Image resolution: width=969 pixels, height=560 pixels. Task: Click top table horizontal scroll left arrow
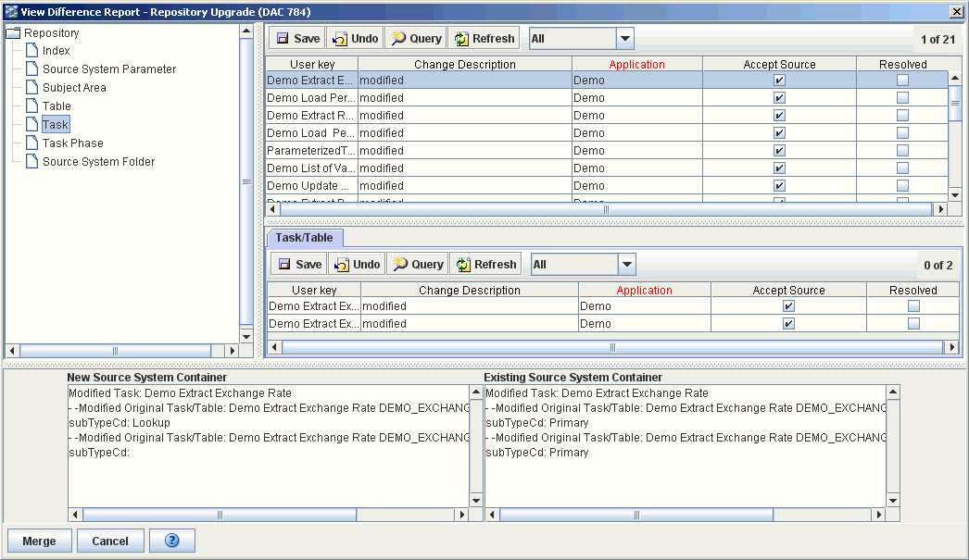[272, 209]
